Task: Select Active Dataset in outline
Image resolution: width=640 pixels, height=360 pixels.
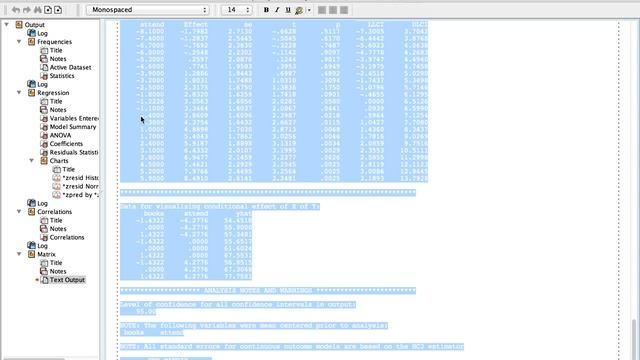Action: (70, 67)
